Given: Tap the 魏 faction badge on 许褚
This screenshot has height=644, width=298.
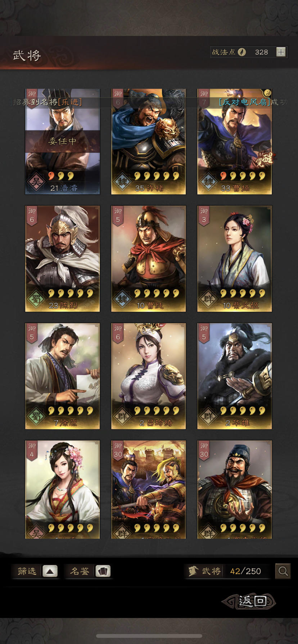Looking at the screenshot, I should [x=122, y=181].
